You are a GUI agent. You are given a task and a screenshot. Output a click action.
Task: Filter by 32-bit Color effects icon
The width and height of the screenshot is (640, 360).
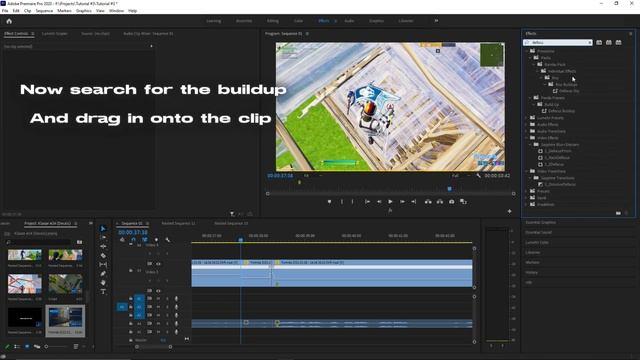609,42
